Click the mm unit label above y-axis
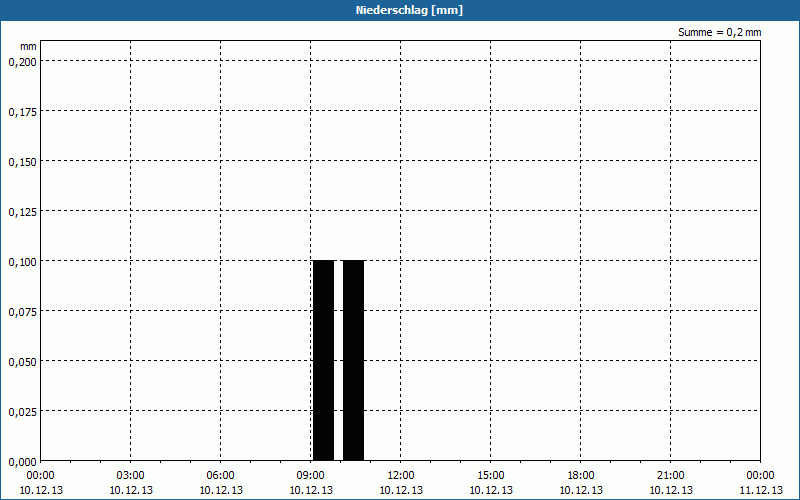800x500 pixels. point(28,46)
